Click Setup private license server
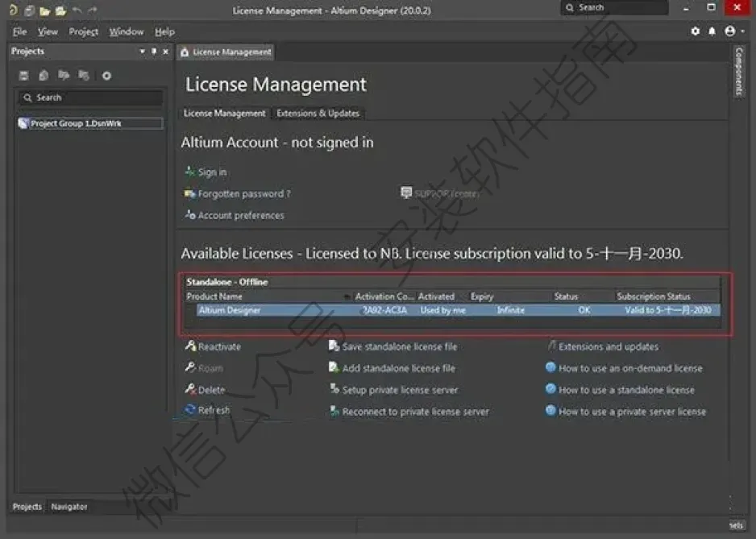 tap(401, 390)
